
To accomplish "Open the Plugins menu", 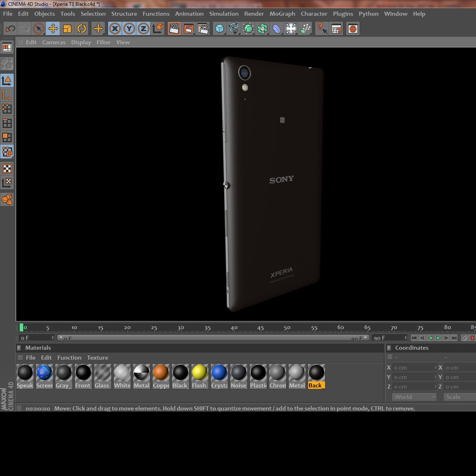I will pyautogui.click(x=343, y=14).
